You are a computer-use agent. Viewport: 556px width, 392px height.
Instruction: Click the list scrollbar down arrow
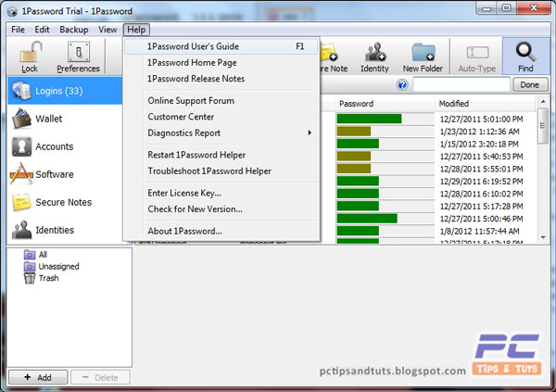[543, 237]
